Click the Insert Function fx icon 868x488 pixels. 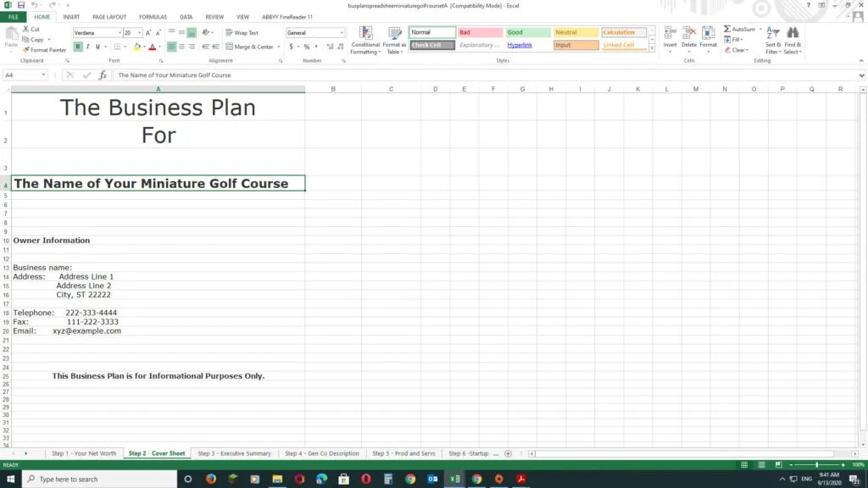click(x=103, y=75)
